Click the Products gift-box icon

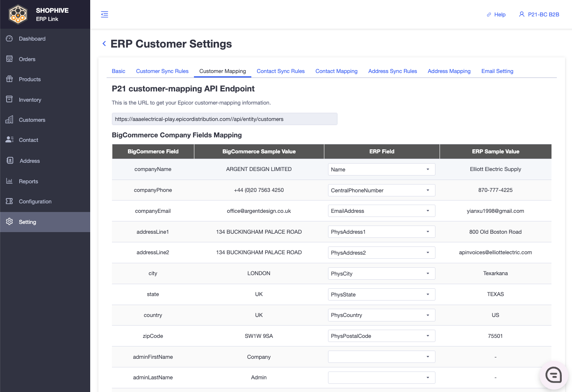click(9, 79)
